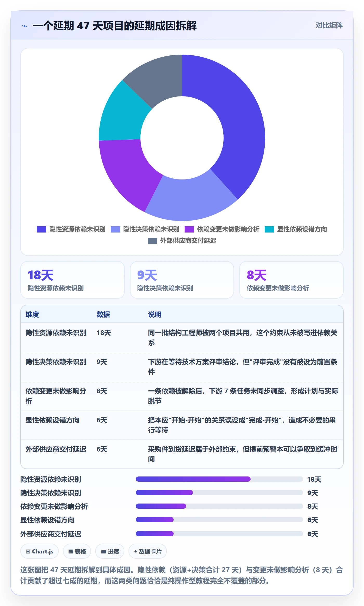Viewport: 364px width, 606px height.
Task: Click the summary paragraph starting 这张图把
Action: point(182,575)
